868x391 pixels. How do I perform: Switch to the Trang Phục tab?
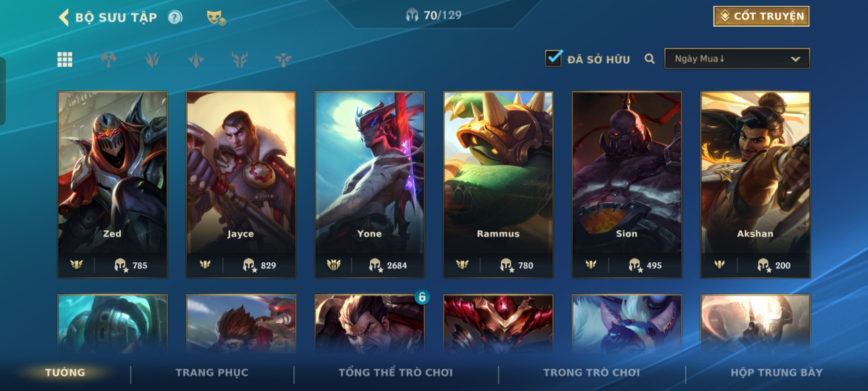(212, 373)
